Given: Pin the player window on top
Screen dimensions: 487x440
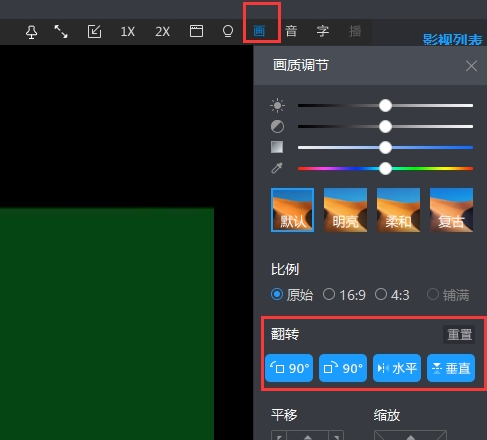Looking at the screenshot, I should (32, 32).
